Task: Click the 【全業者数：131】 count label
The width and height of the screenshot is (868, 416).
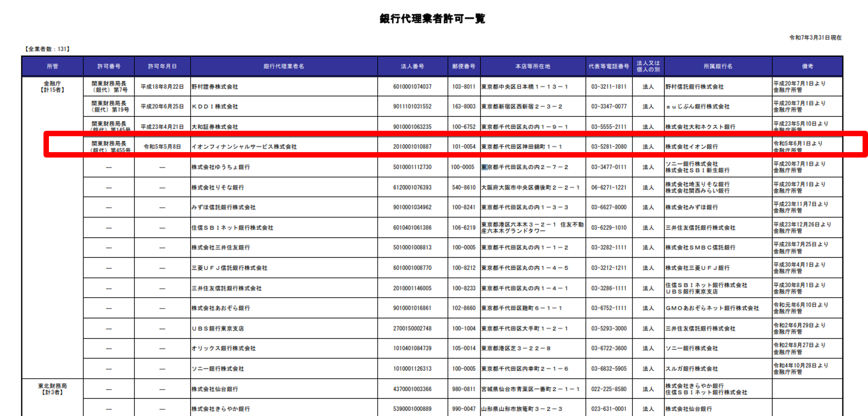Action: pos(47,49)
